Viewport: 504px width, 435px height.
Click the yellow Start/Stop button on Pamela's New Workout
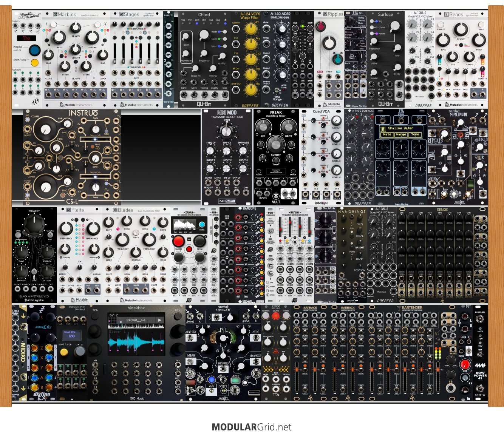pyautogui.click(x=34, y=62)
